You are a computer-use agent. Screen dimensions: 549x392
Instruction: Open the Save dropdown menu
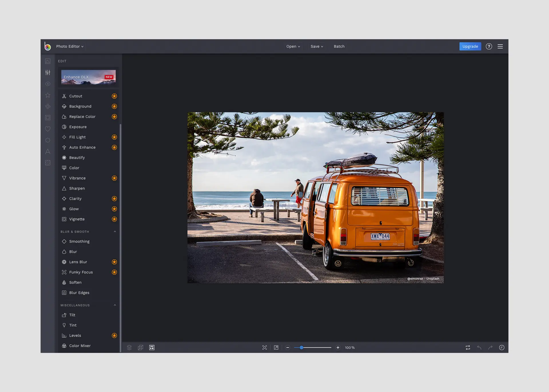[x=317, y=46]
